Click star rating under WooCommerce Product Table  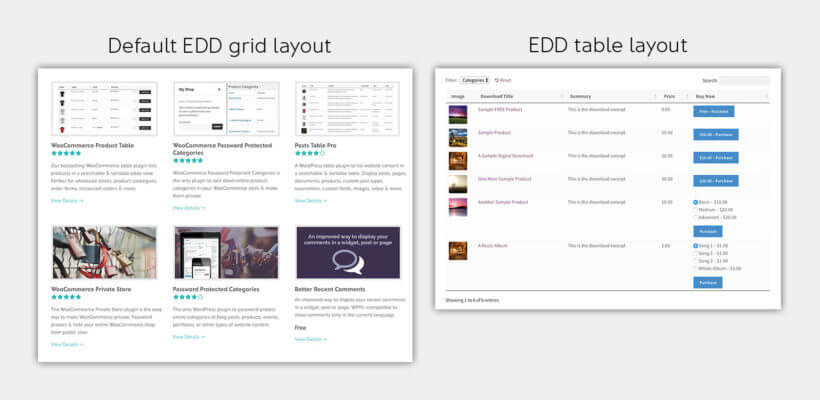tap(66, 153)
